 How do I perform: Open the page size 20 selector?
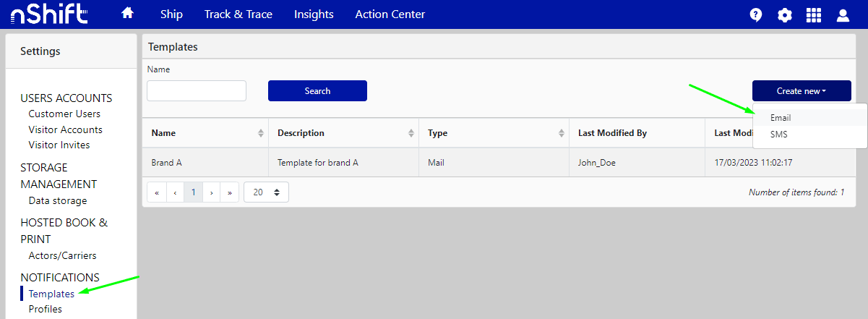[266, 192]
